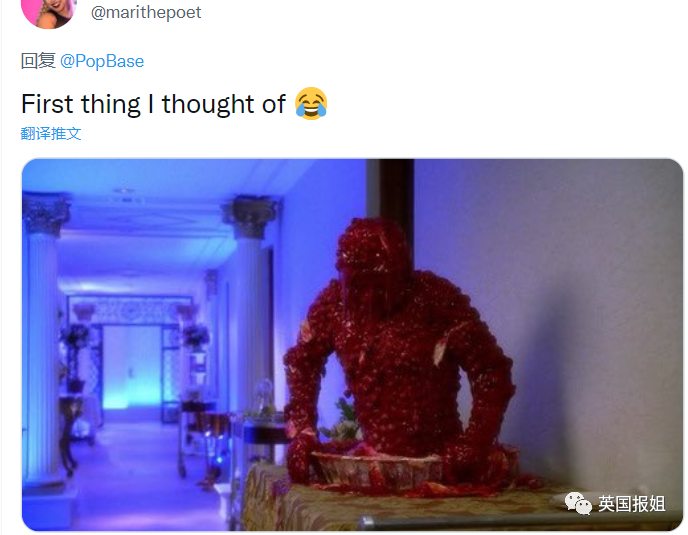688x535 pixels.
Task: Click the patterned tablecloth in the image
Action: 395,505
